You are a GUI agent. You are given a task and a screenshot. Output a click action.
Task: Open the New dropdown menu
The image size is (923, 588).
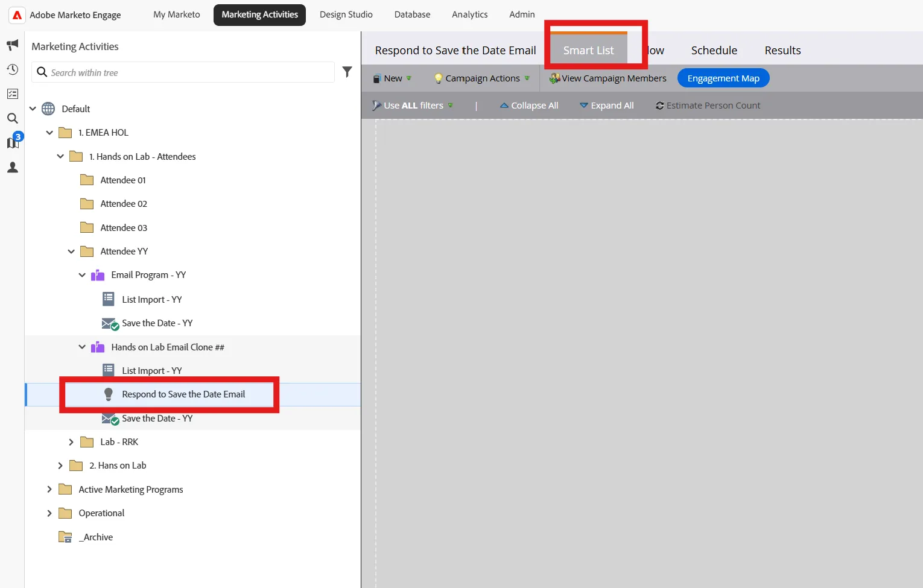[392, 78]
